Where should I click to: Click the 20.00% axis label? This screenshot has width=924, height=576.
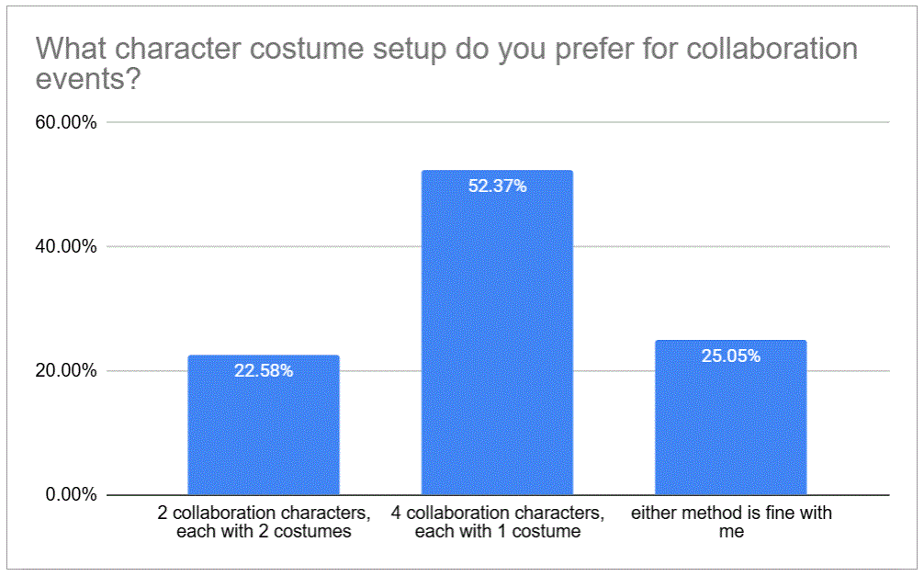65,371
